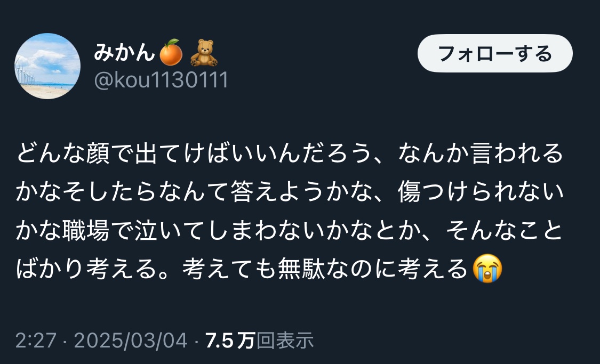Image resolution: width=600 pixels, height=364 pixels.
Task: Click the 回表示 views label
Action: coord(285,341)
